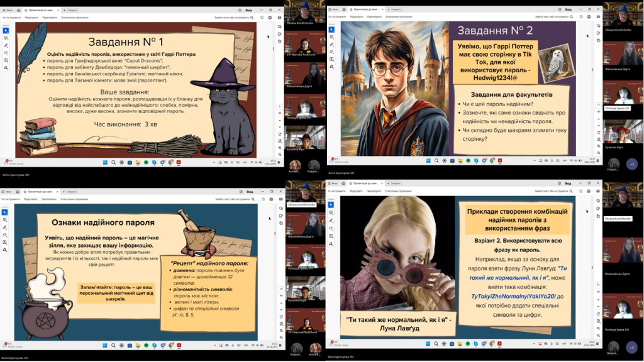
Task: Expand hidden tray icons below Завдання № 2
Action: tap(535, 160)
